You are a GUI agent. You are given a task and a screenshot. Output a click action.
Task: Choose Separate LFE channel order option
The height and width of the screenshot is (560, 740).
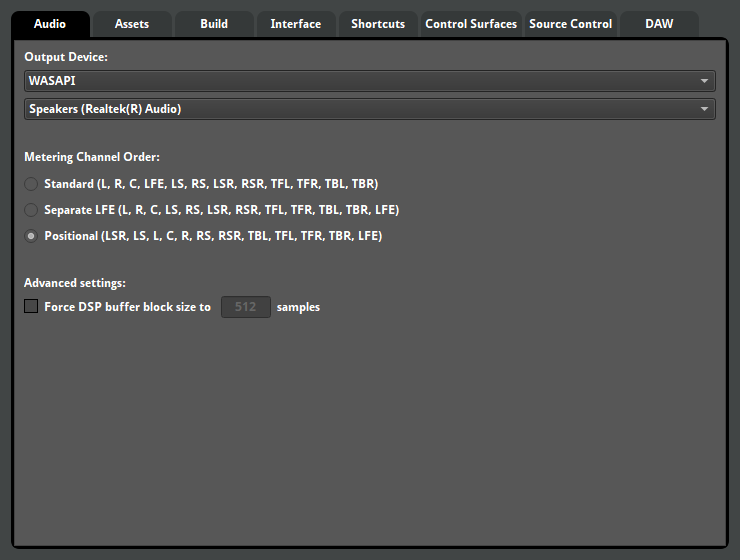point(32,210)
